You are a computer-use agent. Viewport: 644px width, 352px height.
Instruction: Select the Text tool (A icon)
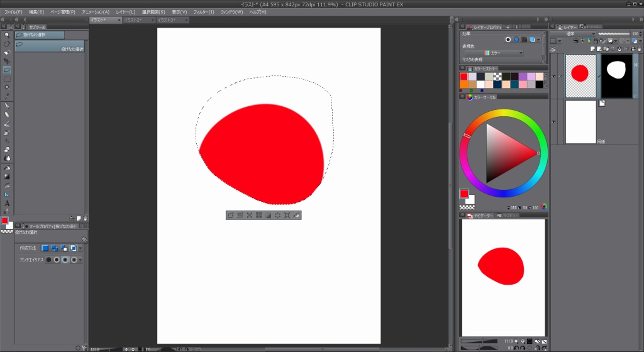pos(7,203)
